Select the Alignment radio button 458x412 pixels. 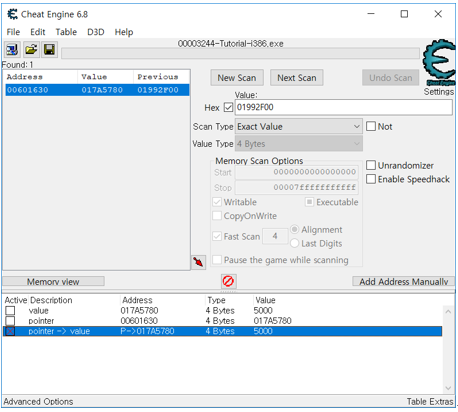pos(294,229)
